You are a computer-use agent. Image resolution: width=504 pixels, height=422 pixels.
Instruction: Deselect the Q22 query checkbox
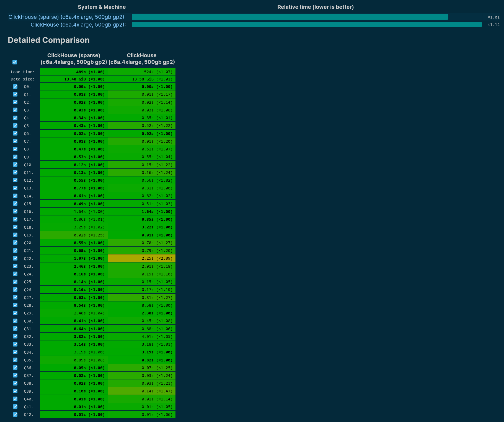pyautogui.click(x=15, y=258)
